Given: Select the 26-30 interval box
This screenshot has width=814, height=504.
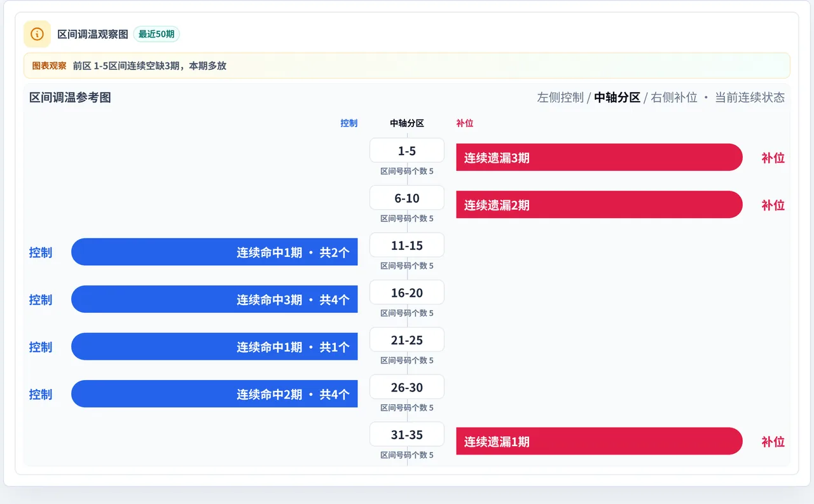Looking at the screenshot, I should click(x=407, y=387).
